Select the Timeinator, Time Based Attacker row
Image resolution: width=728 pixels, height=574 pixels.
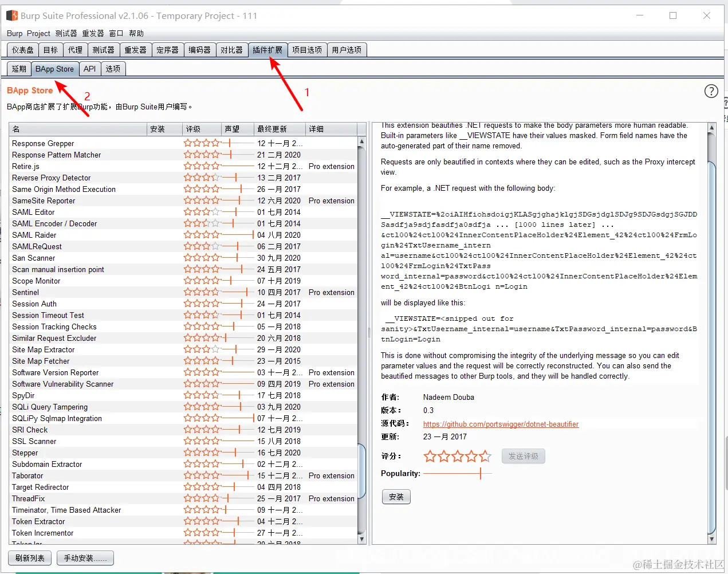pos(183,510)
